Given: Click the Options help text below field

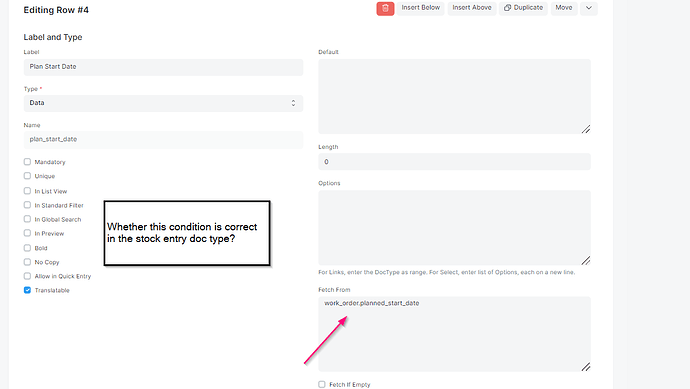Looking at the screenshot, I should (x=446, y=272).
